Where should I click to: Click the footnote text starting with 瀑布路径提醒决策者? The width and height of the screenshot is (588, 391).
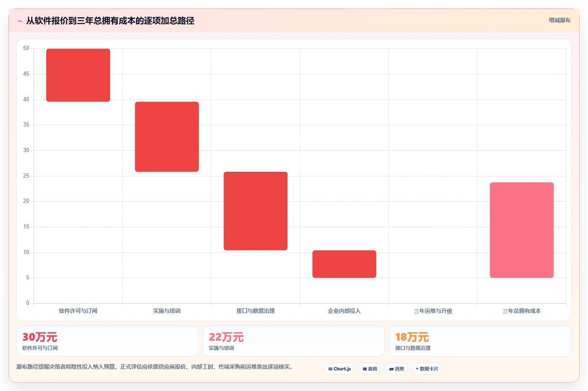[x=154, y=367]
